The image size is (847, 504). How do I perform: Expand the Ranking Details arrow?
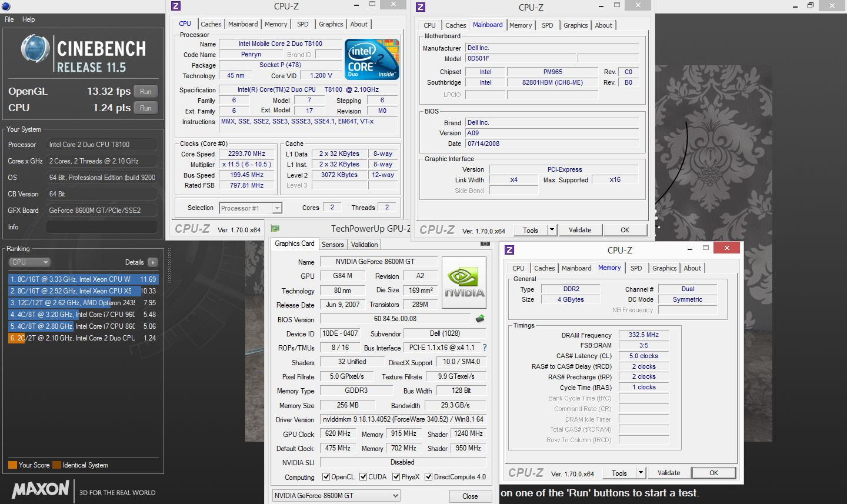[153, 262]
